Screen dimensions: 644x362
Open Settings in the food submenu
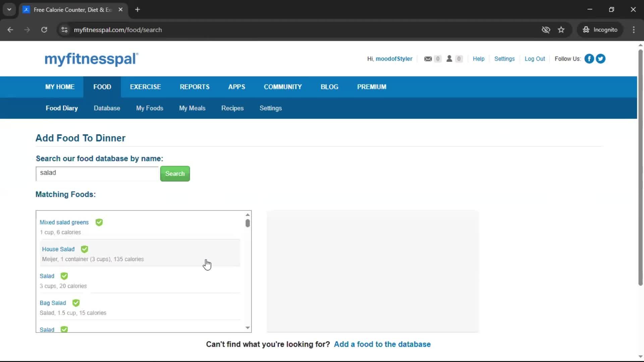tap(271, 108)
